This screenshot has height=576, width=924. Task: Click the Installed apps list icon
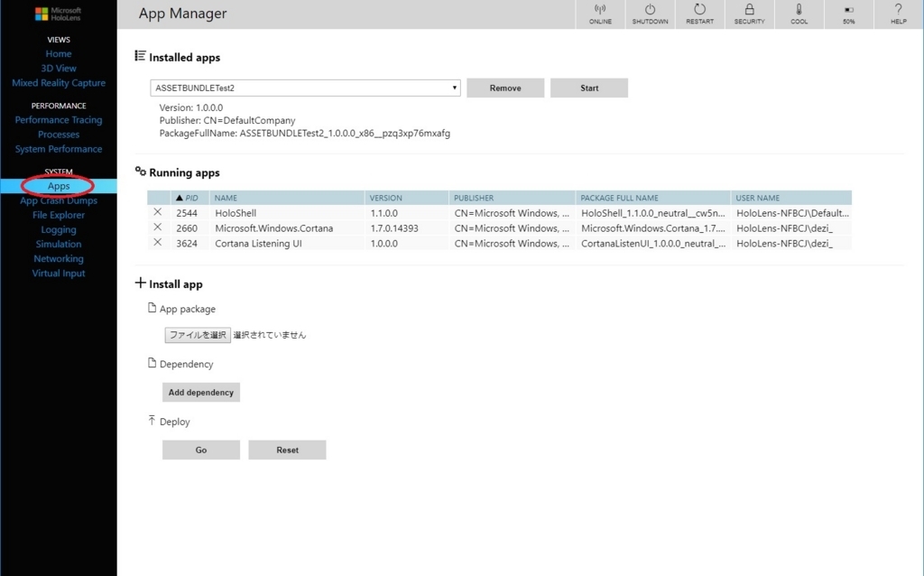pos(140,56)
